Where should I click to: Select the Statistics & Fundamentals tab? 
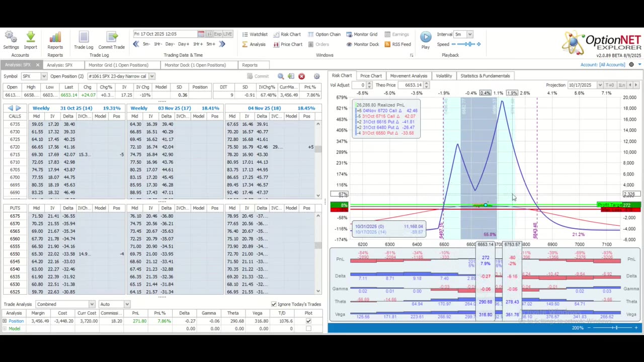pyautogui.click(x=485, y=76)
